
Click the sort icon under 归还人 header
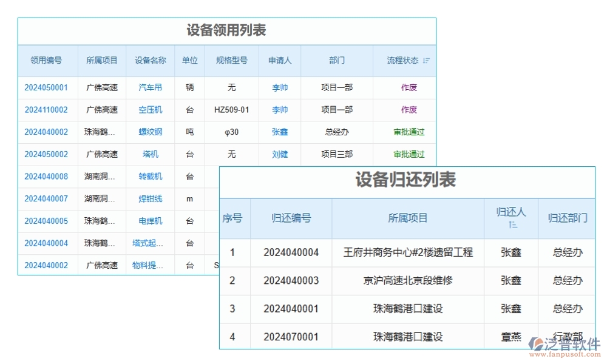coord(513,224)
